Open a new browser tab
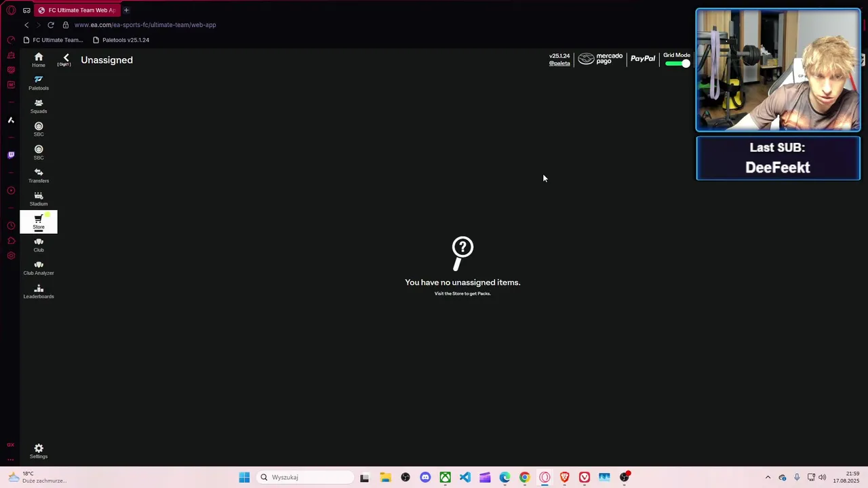This screenshot has width=868, height=488. click(126, 10)
